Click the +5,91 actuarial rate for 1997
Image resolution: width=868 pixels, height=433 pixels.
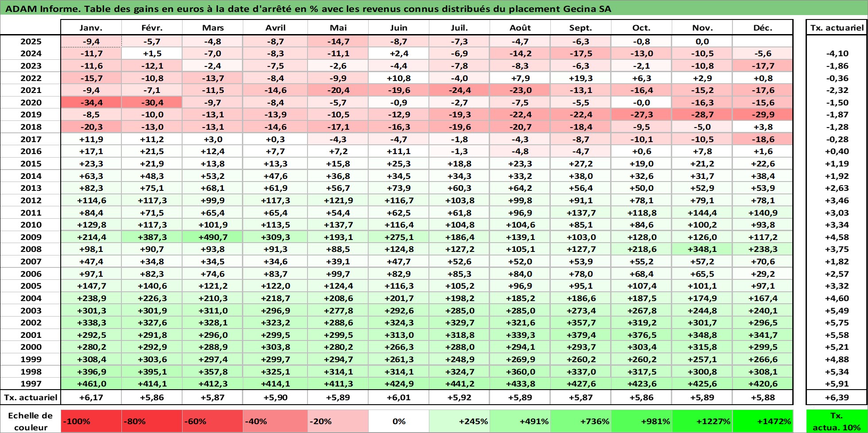[x=837, y=384]
